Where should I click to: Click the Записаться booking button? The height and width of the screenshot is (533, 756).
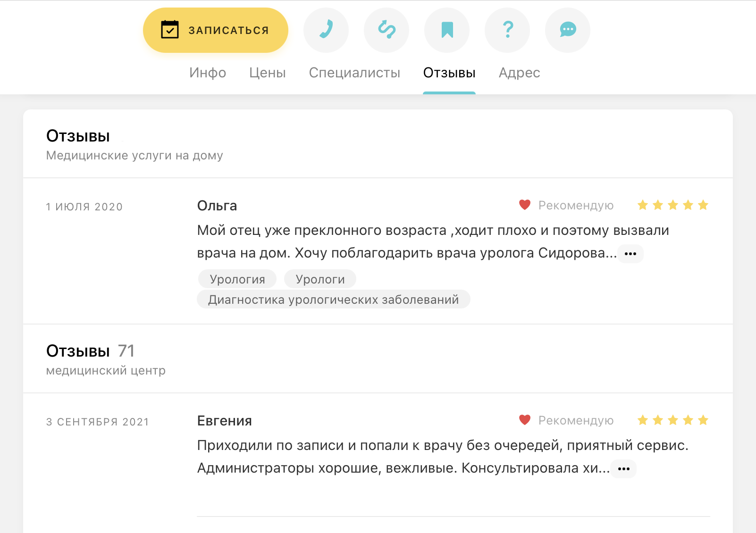click(x=216, y=30)
